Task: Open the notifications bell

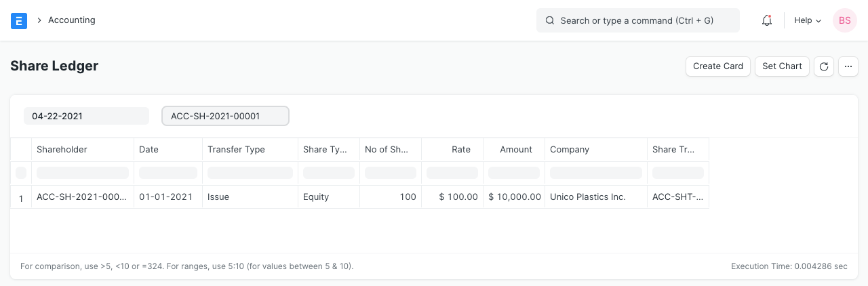Action: pos(767,20)
